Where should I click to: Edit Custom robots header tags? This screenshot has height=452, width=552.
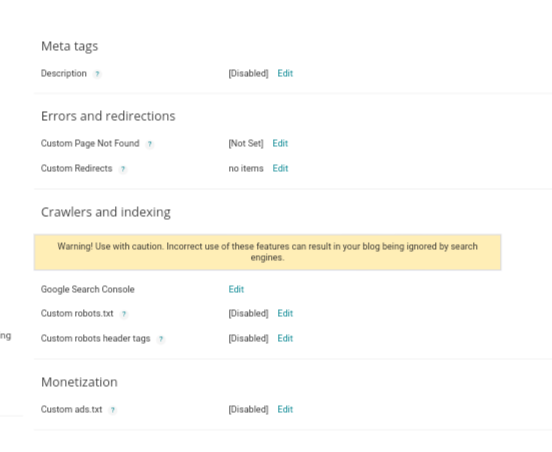(x=285, y=338)
